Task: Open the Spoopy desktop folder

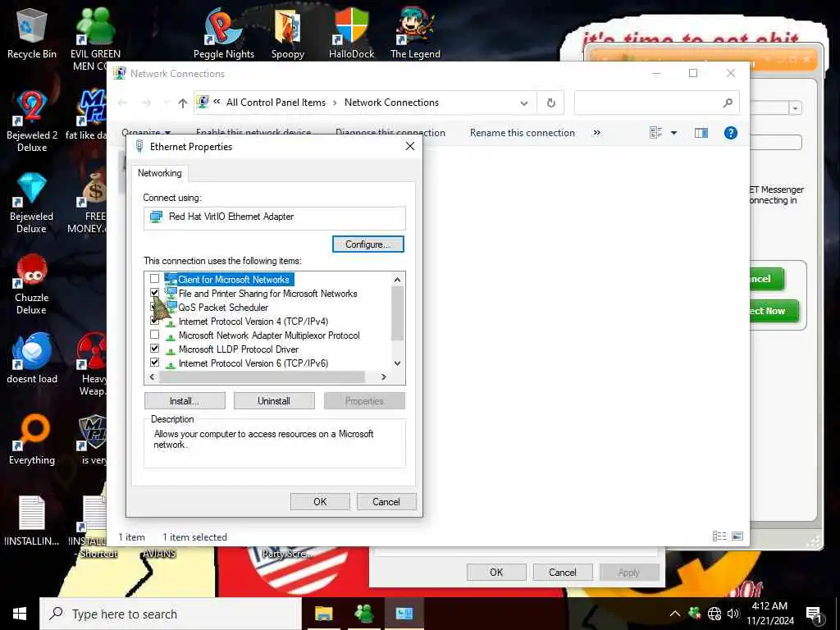Action: pyautogui.click(x=288, y=33)
